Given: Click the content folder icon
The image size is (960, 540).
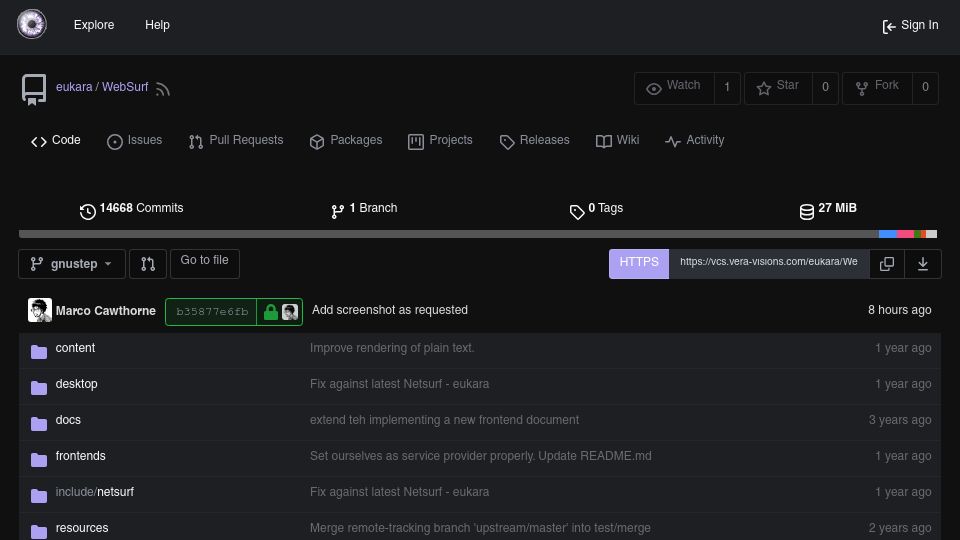Looking at the screenshot, I should tap(39, 351).
